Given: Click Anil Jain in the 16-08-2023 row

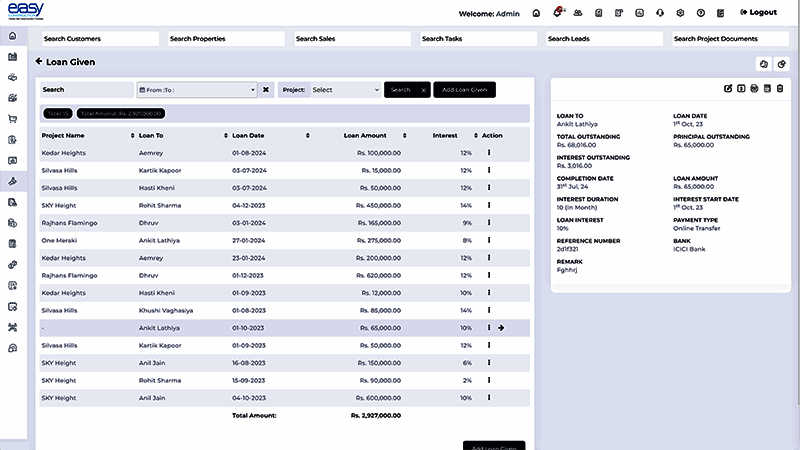Looking at the screenshot, I should pos(152,363).
